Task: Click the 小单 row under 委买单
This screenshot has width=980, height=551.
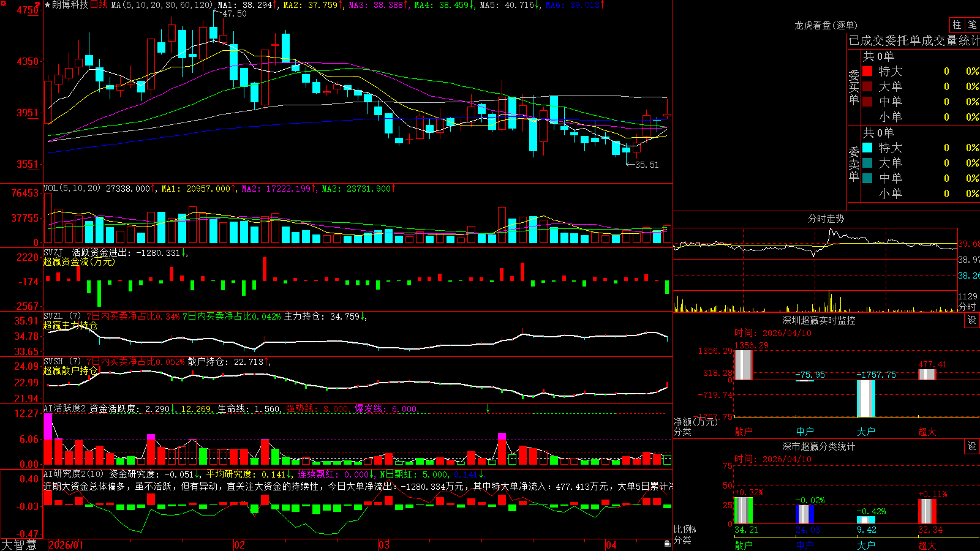Action: click(x=921, y=117)
